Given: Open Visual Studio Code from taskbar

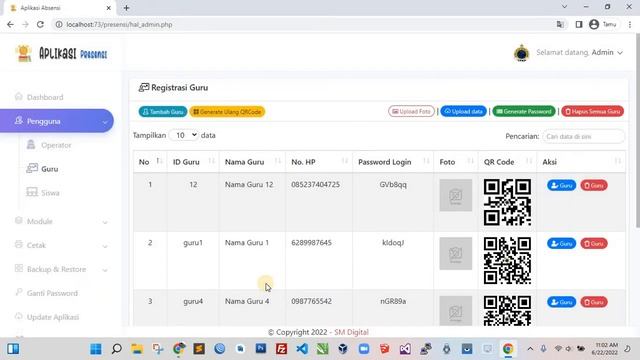Looking at the screenshot, I should coord(302,349).
